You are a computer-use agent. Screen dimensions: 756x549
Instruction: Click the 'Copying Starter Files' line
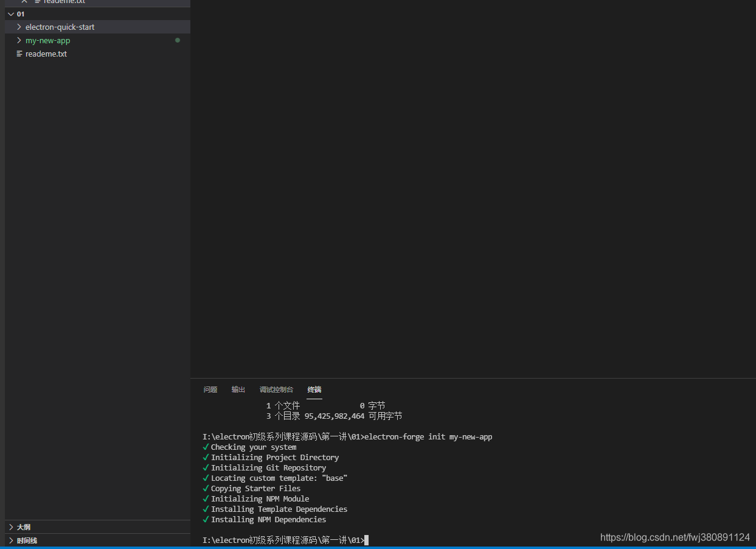click(x=255, y=488)
